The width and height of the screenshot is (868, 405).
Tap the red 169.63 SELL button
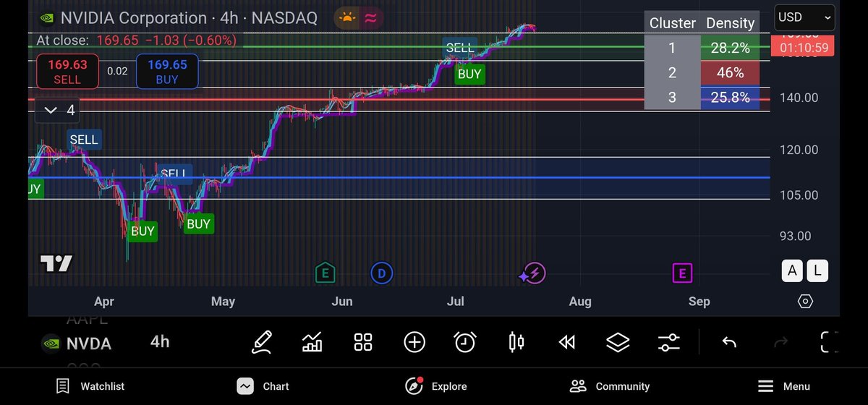coord(67,71)
